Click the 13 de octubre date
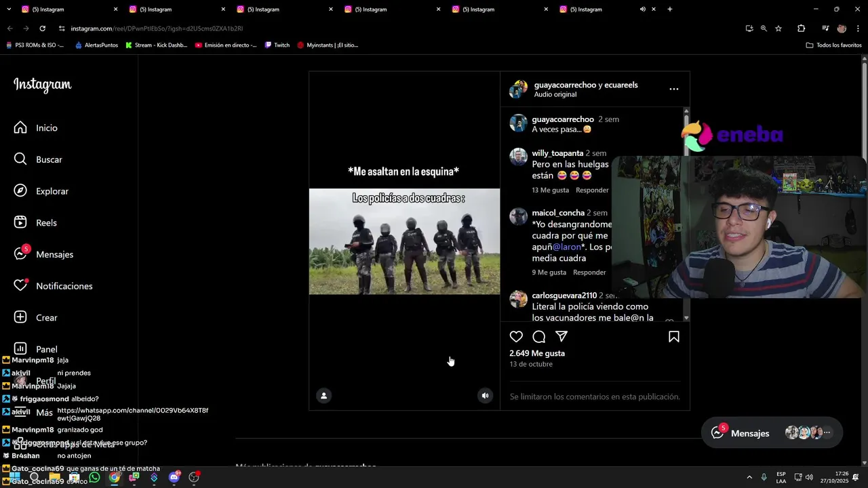The width and height of the screenshot is (868, 488). pos(531,364)
